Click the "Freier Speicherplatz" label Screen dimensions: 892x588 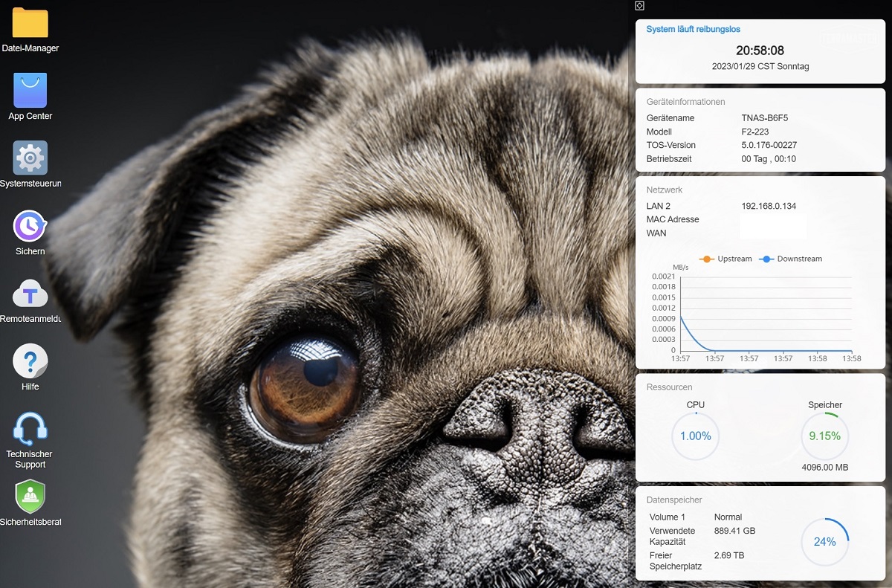coord(676,560)
